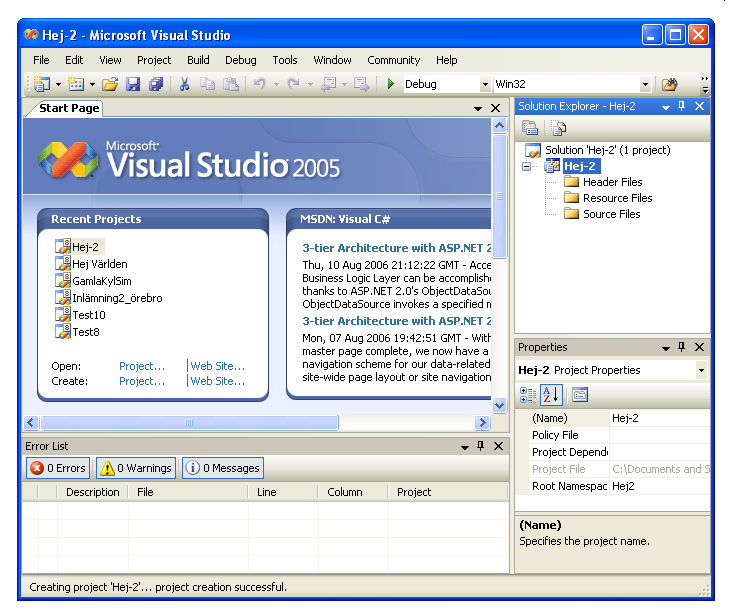The width and height of the screenshot is (730, 616).
Task: Click the Save All toolbar icon
Action: click(156, 84)
